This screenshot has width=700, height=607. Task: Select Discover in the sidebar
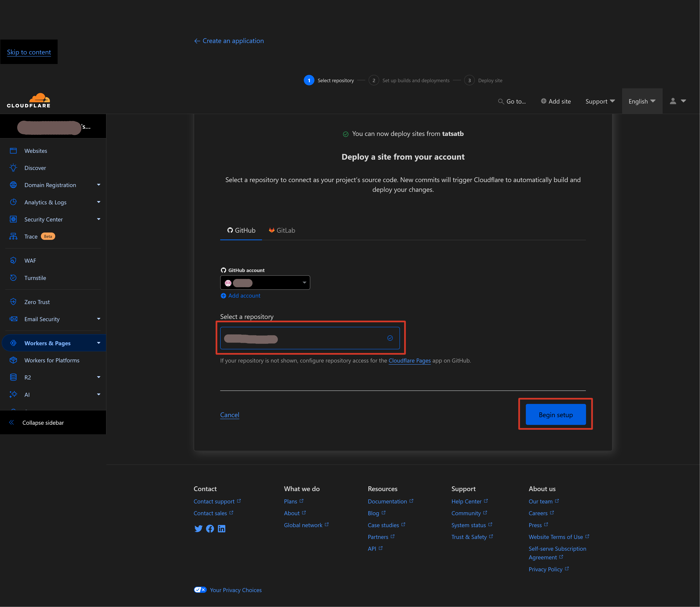[x=35, y=168]
